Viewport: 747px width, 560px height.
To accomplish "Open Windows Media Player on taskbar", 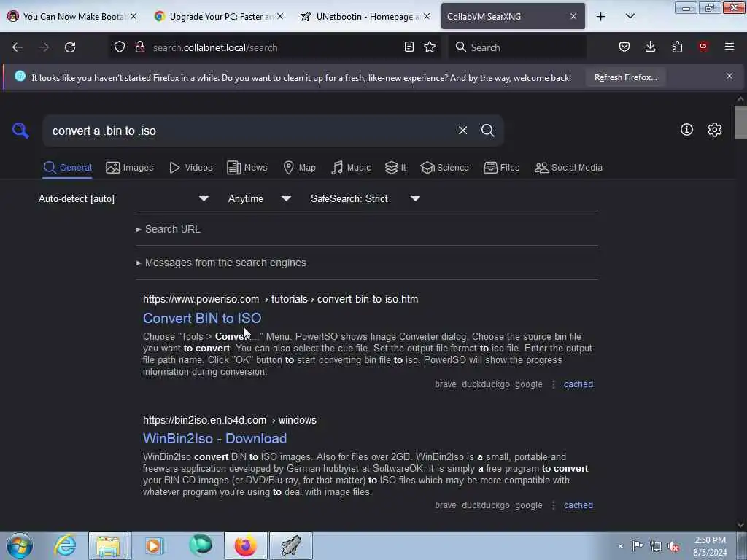I will click(154, 545).
